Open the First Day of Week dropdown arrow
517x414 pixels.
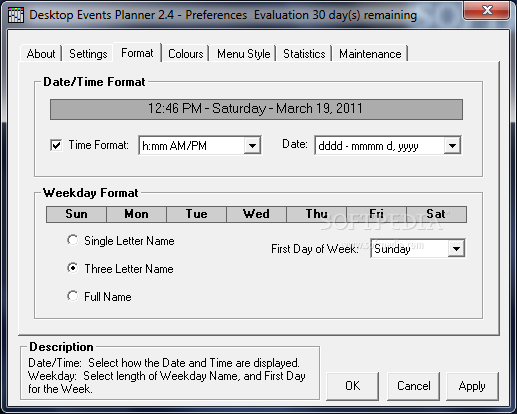point(456,248)
